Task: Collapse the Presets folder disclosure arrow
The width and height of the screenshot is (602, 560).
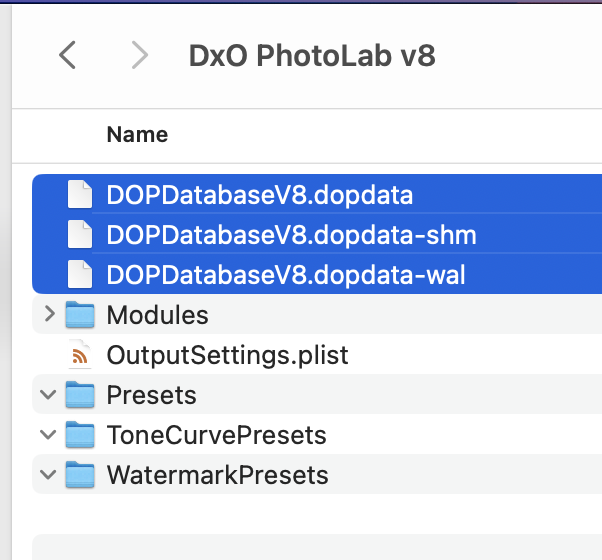Action: 48,395
